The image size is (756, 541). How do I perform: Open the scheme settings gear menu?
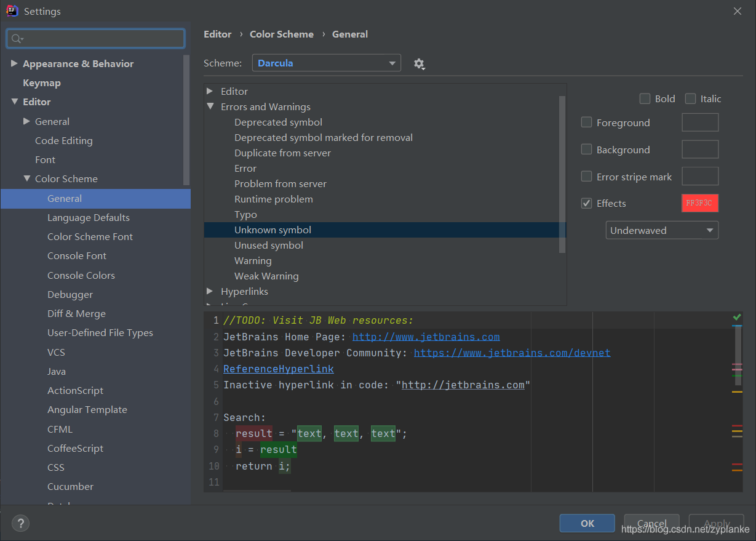click(x=419, y=63)
